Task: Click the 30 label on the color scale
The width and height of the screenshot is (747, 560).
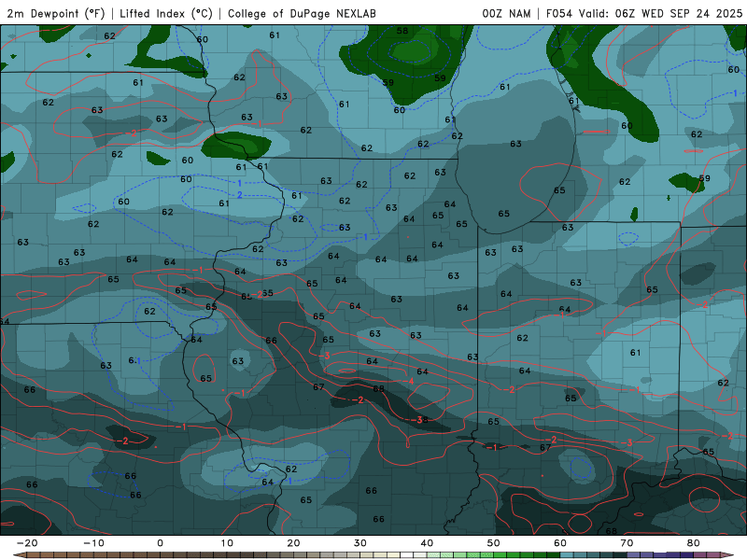Action: (x=360, y=543)
